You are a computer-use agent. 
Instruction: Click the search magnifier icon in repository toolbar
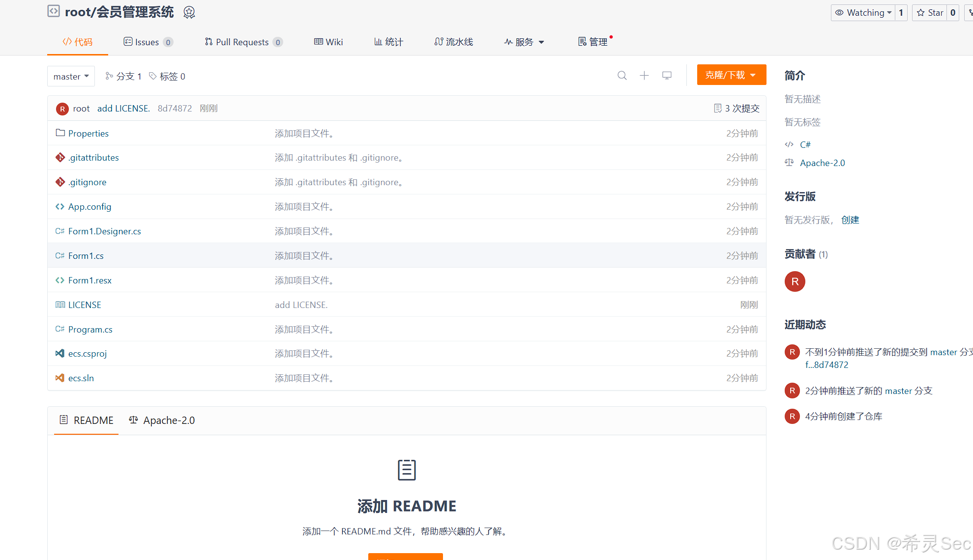[622, 76]
